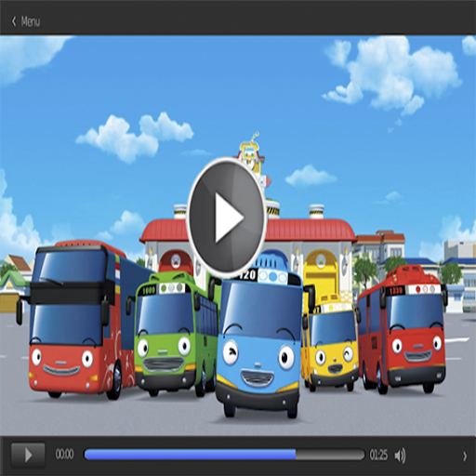The height and width of the screenshot is (476, 476).
Task: Seek using the blue video progress bar
Action: coord(224,455)
